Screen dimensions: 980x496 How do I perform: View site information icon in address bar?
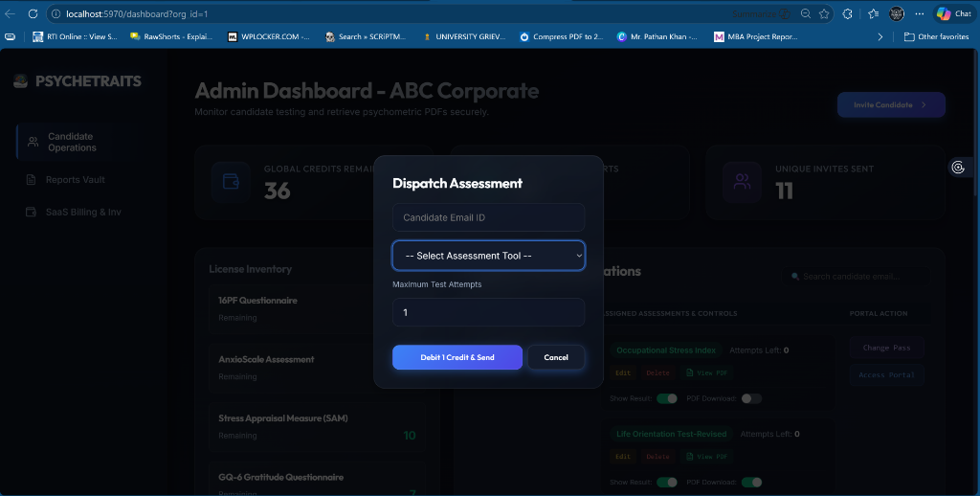[x=56, y=13]
